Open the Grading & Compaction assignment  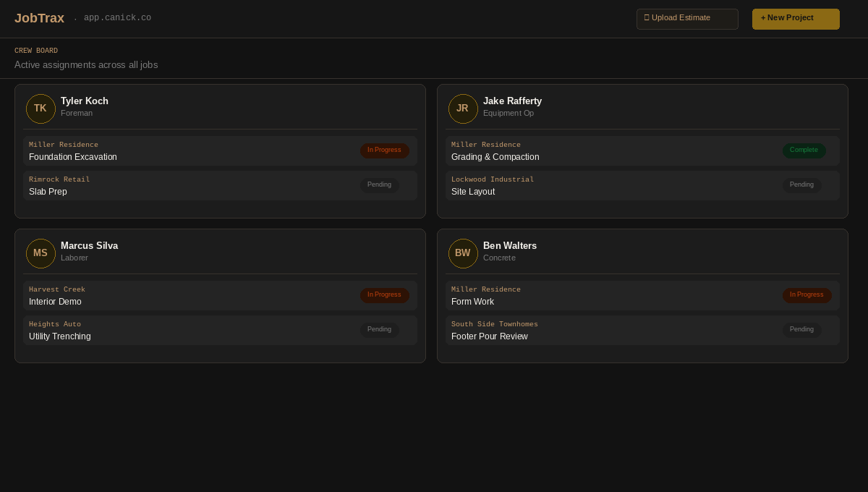point(642,150)
